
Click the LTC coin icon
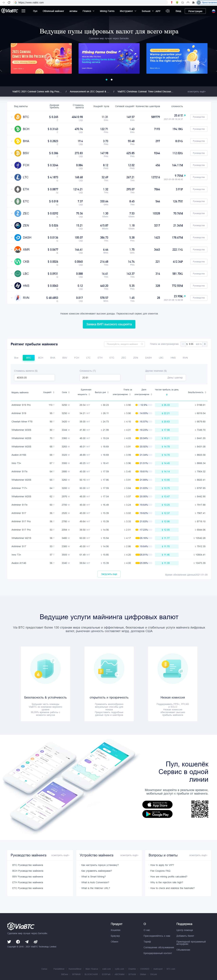pos(17,177)
